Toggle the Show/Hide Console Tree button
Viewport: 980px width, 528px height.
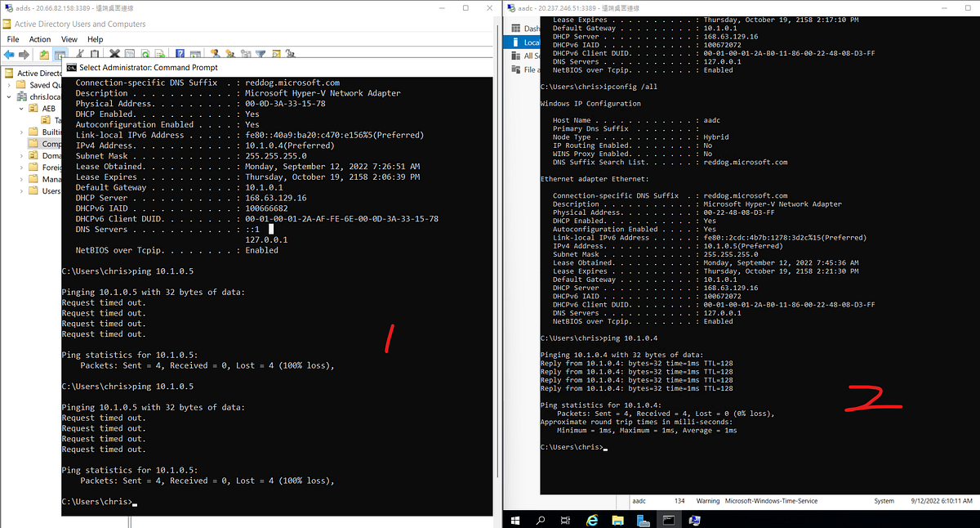60,53
